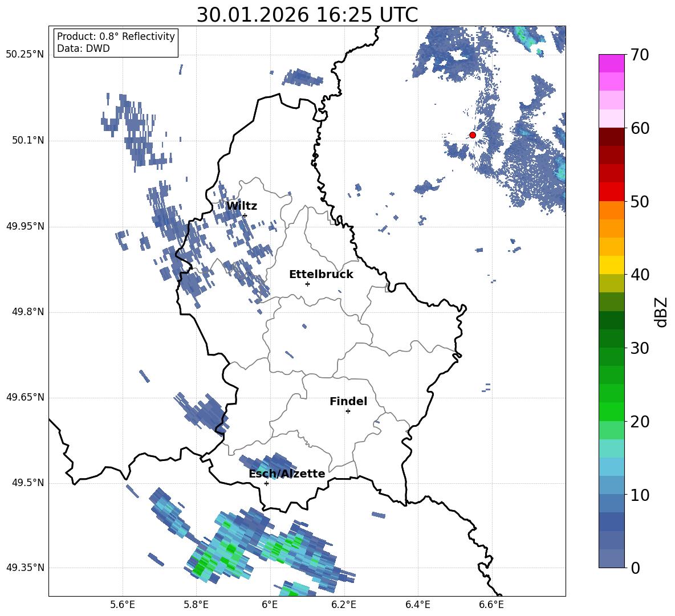Click the 6.4°E longitude label
675x616 pixels.
tap(417, 605)
